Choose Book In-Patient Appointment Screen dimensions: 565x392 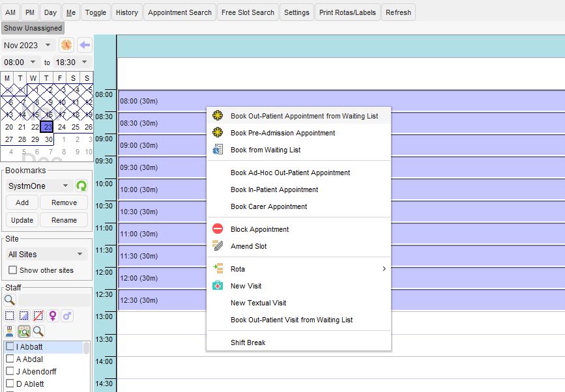coord(274,189)
